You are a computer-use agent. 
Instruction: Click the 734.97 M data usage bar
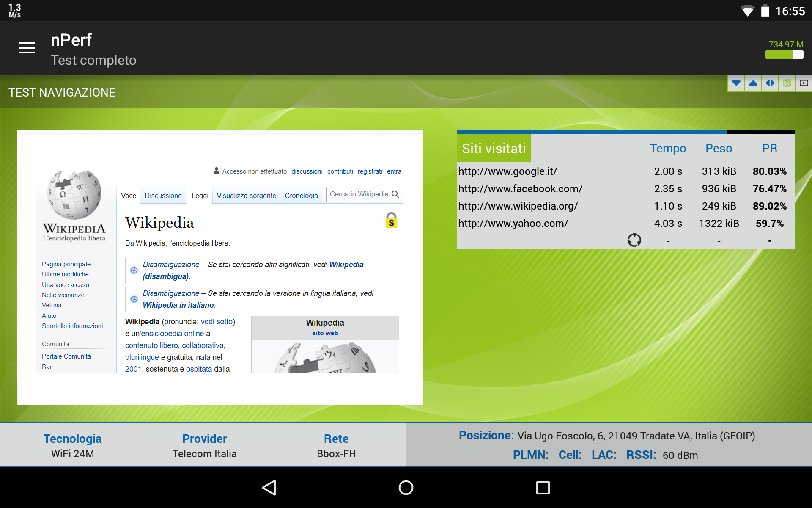pyautogui.click(x=784, y=55)
